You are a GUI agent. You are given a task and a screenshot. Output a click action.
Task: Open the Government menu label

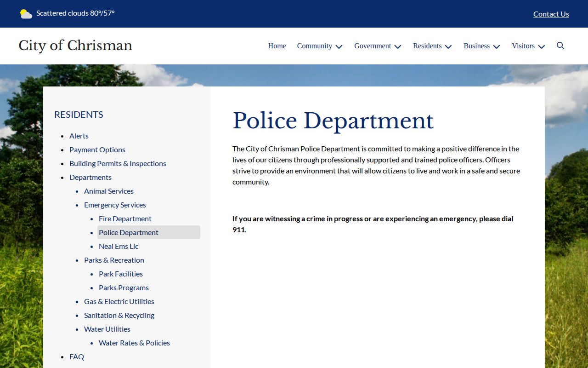click(x=373, y=46)
